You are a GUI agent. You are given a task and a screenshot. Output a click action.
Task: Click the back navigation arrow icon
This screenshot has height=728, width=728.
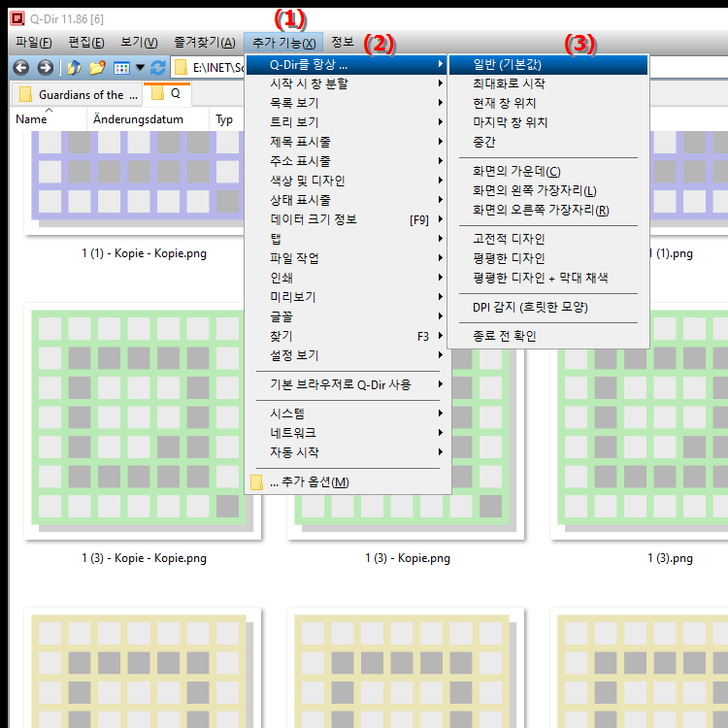[x=21, y=68]
